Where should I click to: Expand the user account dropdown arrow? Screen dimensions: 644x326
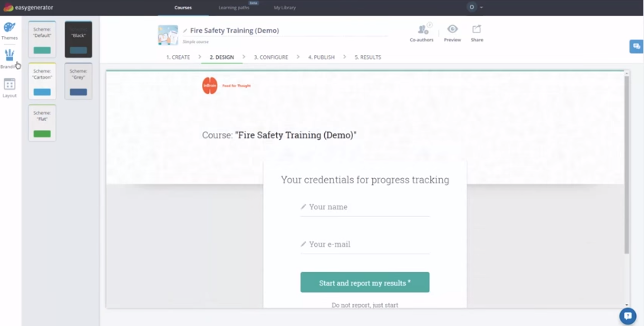(x=481, y=7)
